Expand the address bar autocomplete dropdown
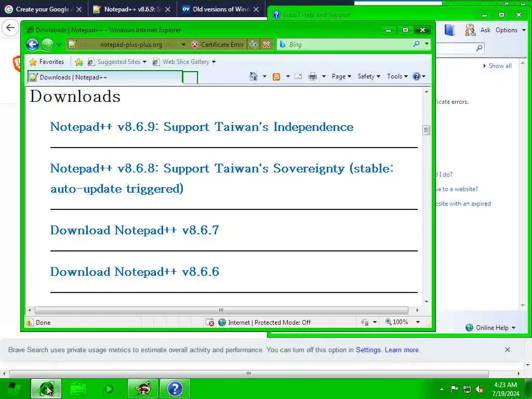This screenshot has width=532, height=399. click(183, 45)
